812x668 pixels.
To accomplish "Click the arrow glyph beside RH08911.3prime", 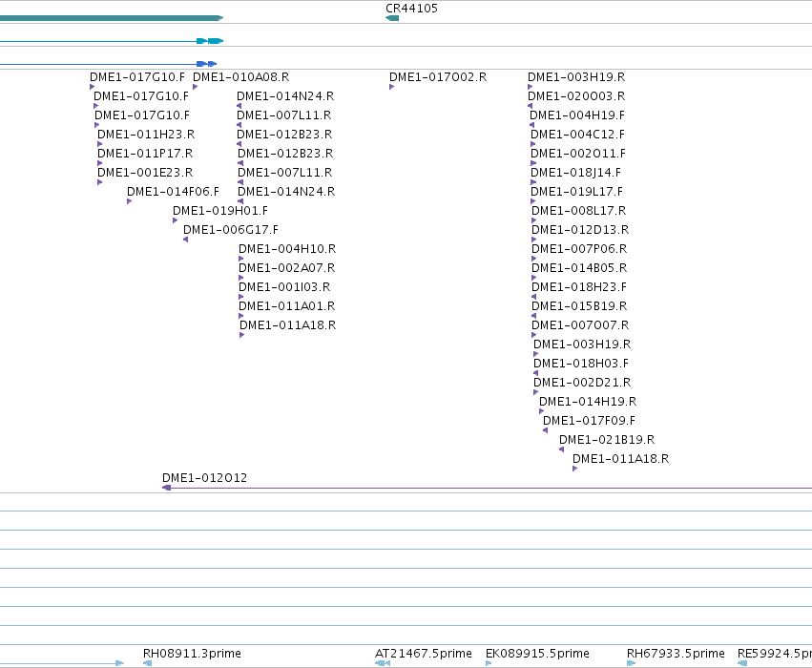I will pos(147,663).
